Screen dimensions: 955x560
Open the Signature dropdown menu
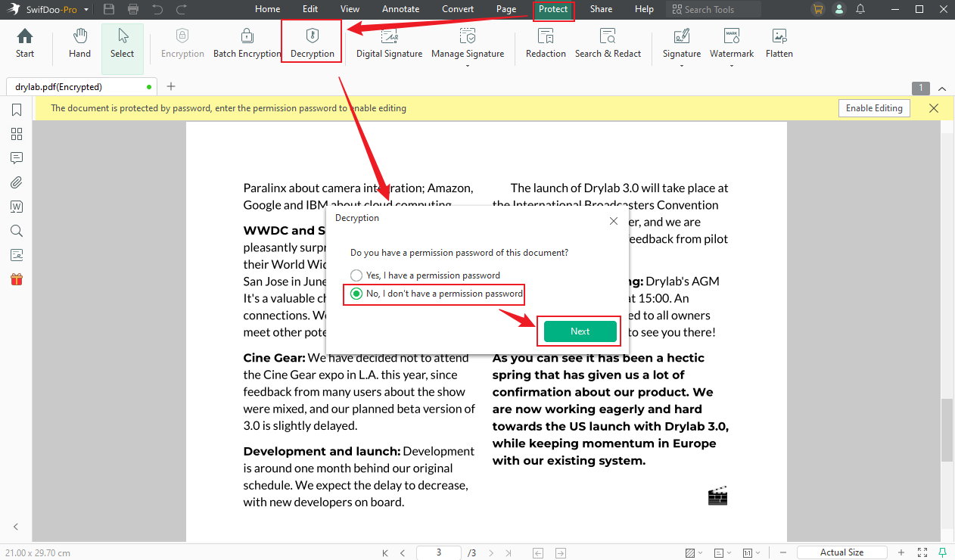tap(682, 66)
